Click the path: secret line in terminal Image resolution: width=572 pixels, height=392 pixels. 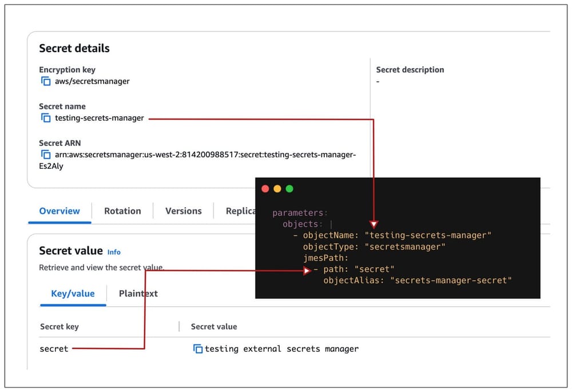[357, 269]
